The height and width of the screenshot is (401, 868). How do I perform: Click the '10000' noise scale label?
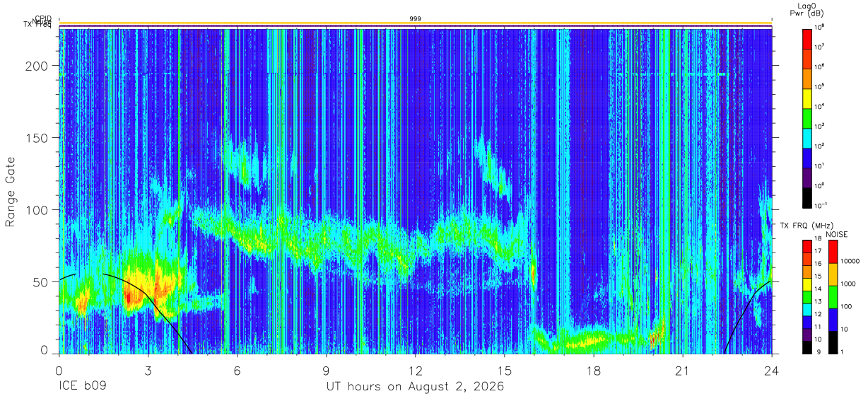pyautogui.click(x=850, y=261)
